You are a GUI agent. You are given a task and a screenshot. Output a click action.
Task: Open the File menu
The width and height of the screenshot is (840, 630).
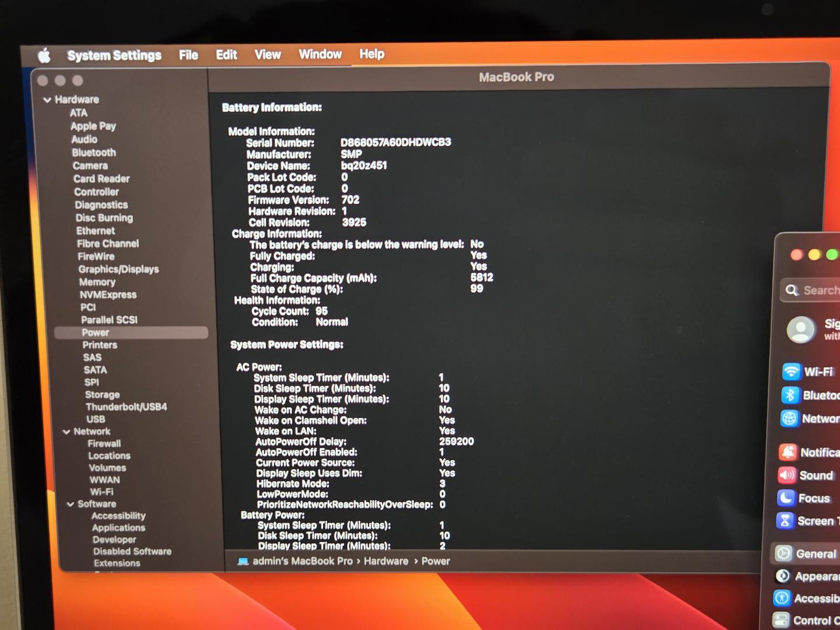(x=188, y=55)
